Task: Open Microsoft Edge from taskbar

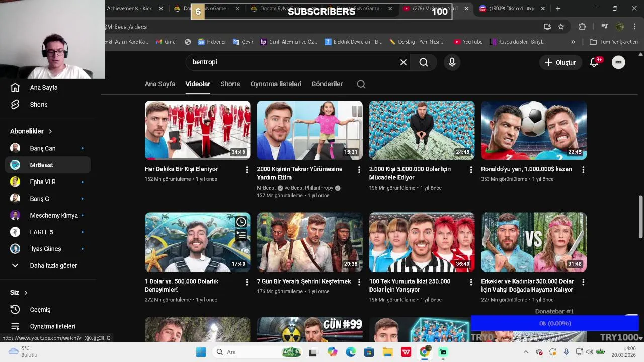Action: pos(350,352)
